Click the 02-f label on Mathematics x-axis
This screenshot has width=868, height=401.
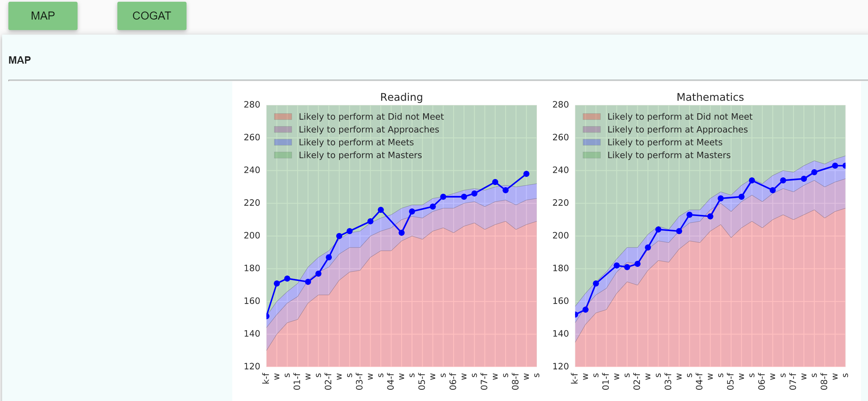point(637,381)
